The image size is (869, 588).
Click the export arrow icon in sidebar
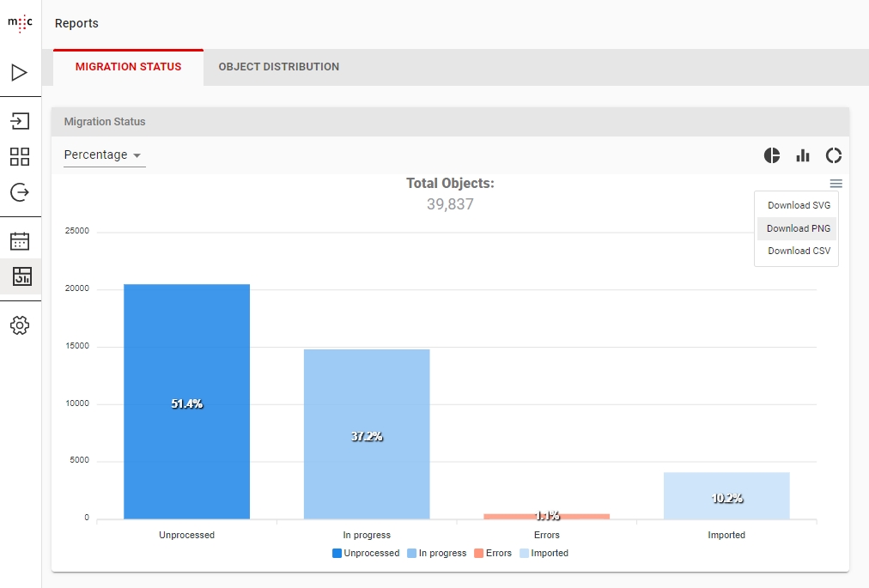20,192
